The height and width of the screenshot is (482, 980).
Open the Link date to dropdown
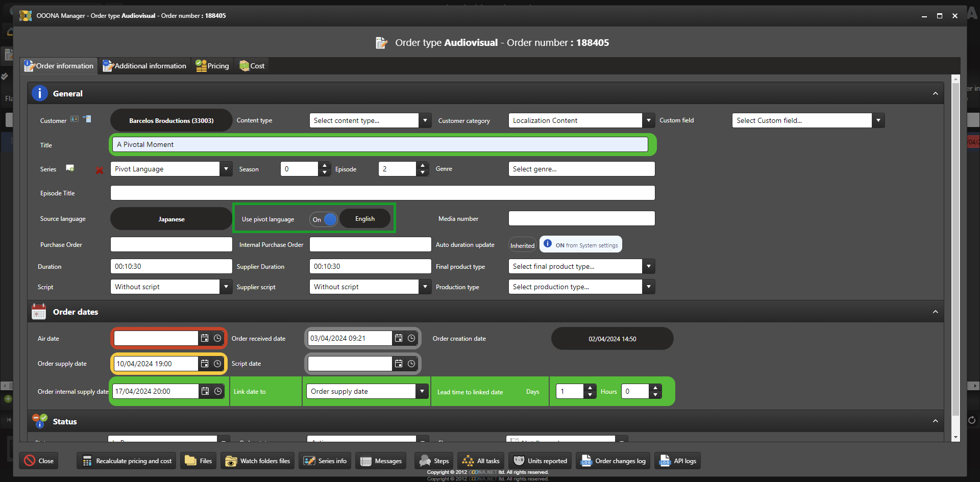[x=422, y=391]
